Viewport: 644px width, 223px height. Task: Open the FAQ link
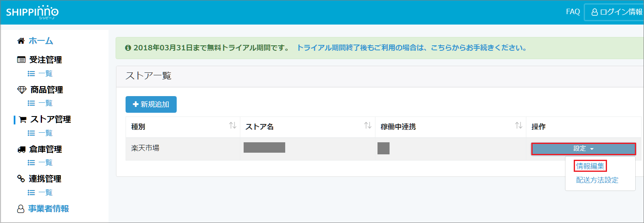pos(573,12)
